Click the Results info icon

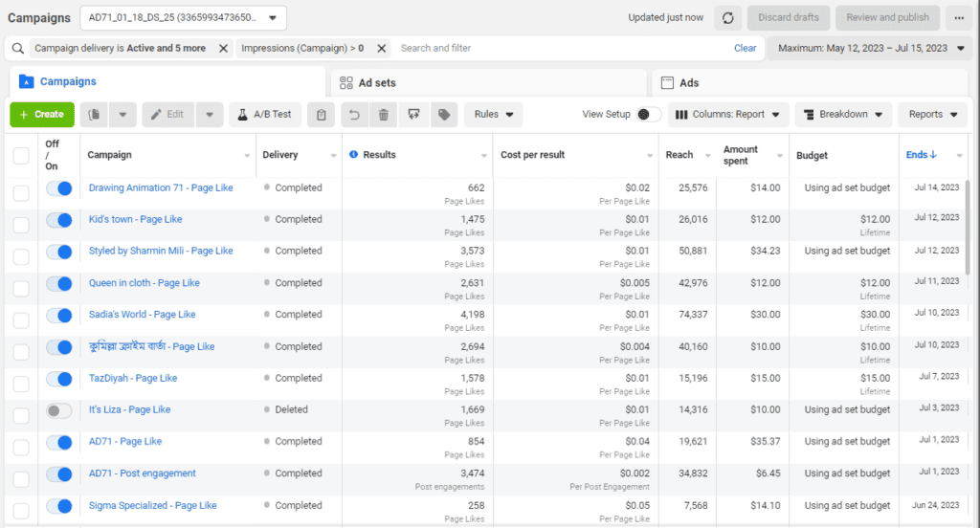[354, 154]
